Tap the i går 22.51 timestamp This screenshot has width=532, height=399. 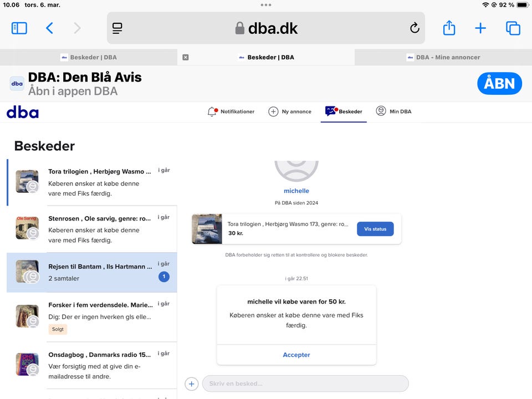[296, 279]
